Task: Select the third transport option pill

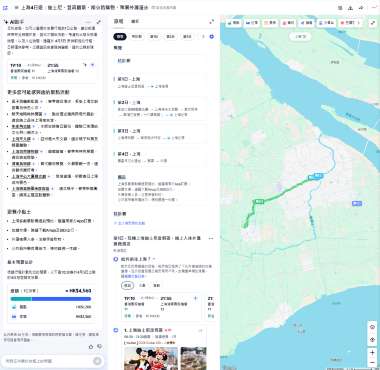Action: [x=156, y=285]
